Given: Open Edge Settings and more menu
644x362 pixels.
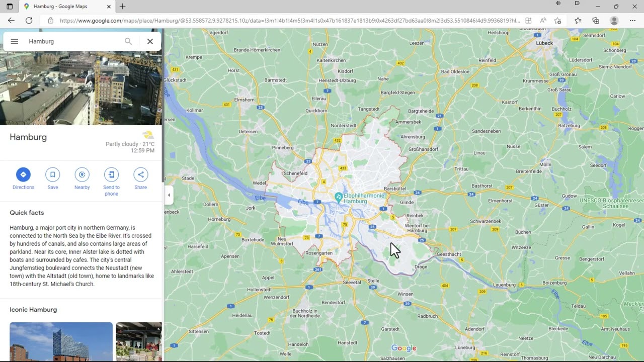Looking at the screenshot, I should [x=632, y=21].
